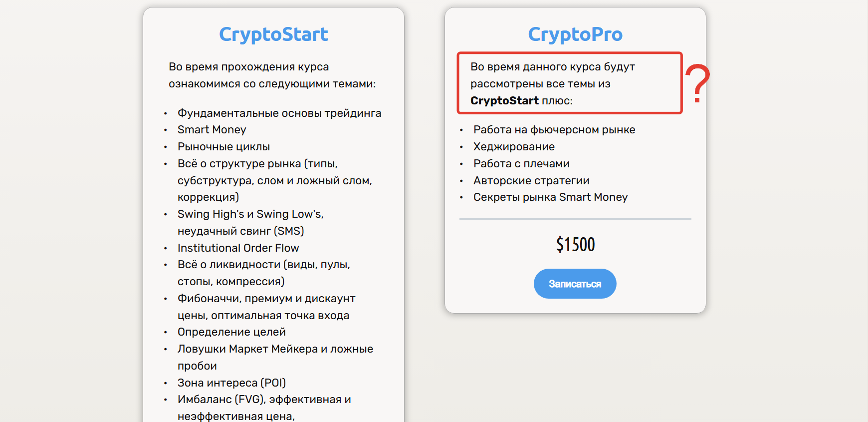868x422 pixels.
Task: Select the Работа на фьючерсном рынке item
Action: pyautogui.click(x=554, y=130)
